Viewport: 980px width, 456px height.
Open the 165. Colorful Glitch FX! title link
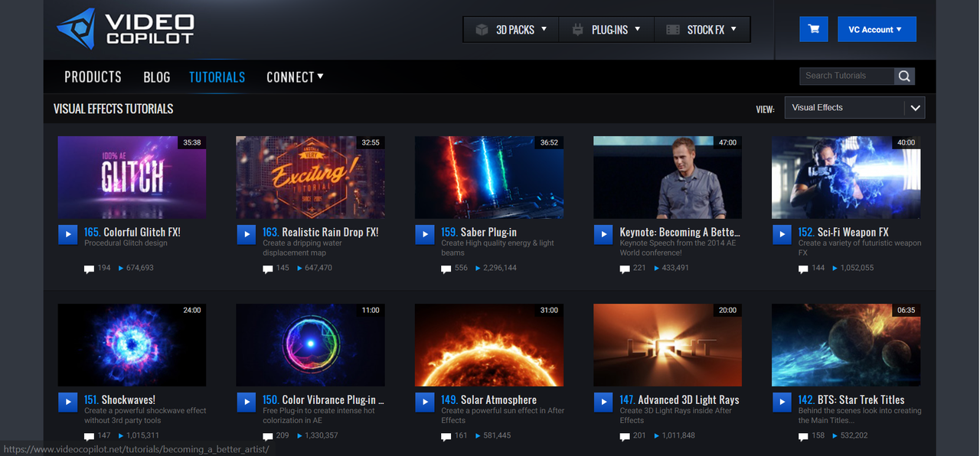132,232
